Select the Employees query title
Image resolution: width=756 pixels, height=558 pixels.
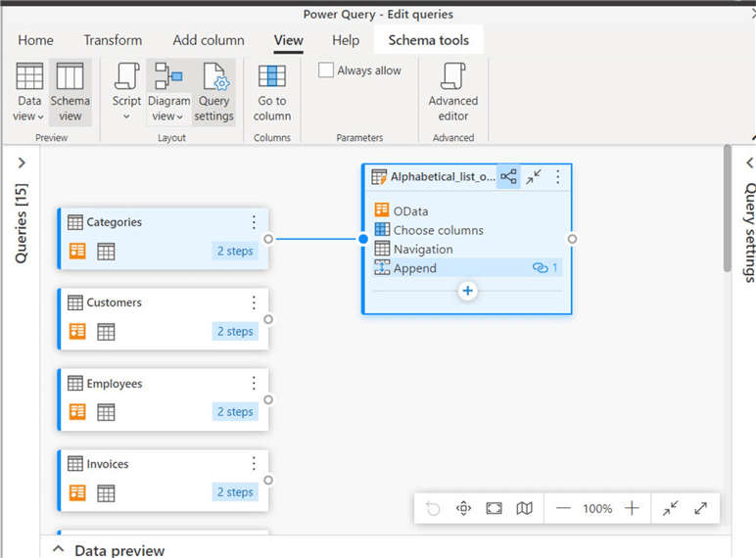tap(115, 384)
